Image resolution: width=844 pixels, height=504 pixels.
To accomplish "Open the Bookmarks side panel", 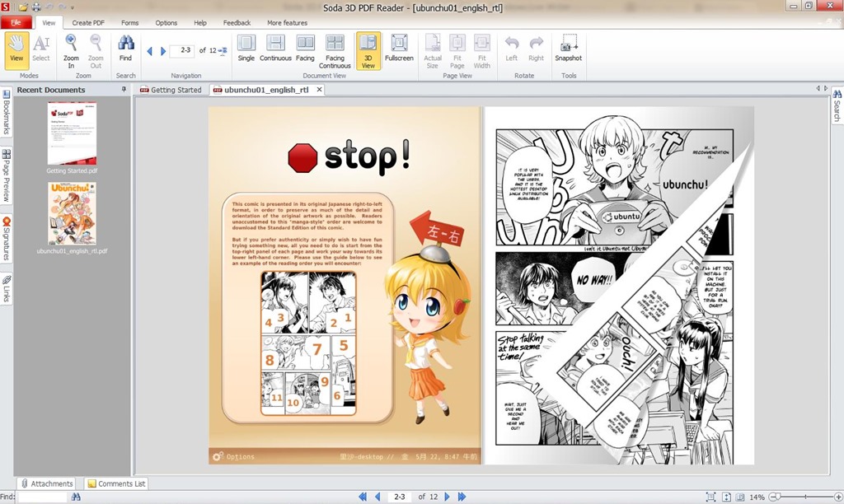I will 7,113.
